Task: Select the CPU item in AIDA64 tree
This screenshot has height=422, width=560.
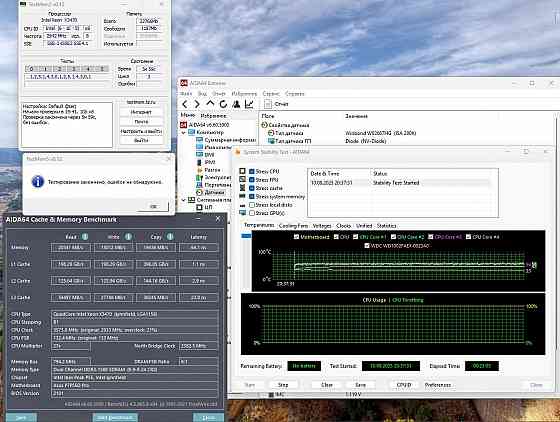Action: point(209,207)
